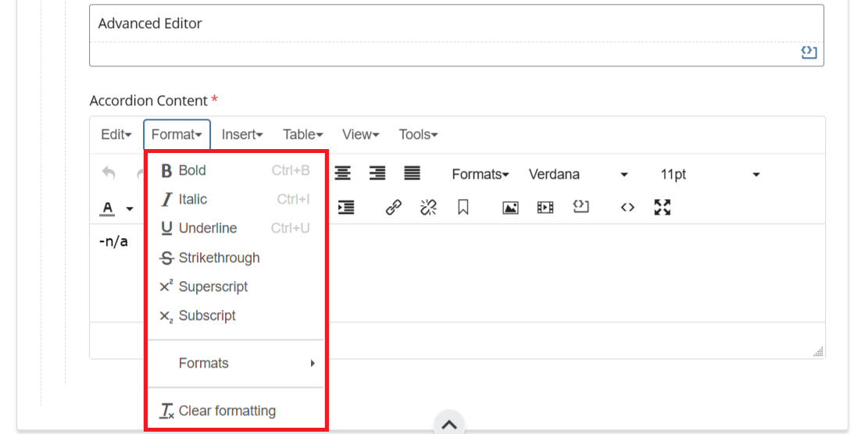Image resolution: width=868 pixels, height=434 pixels.
Task: Align text to the right
Action: coord(377,174)
